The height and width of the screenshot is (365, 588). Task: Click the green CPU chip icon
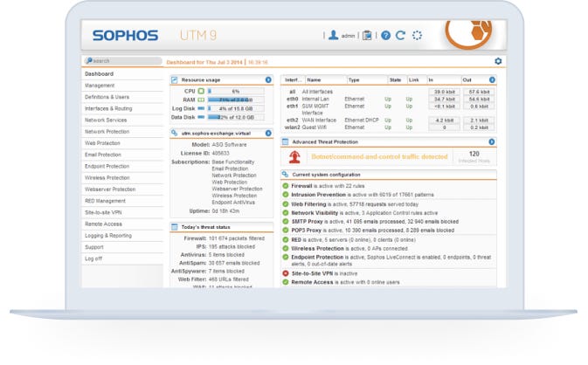201,91
